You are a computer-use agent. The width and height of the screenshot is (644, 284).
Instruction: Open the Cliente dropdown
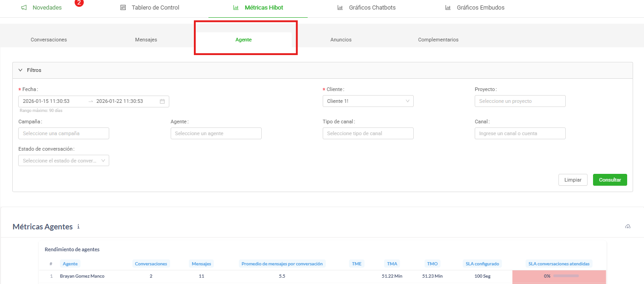[368, 101]
